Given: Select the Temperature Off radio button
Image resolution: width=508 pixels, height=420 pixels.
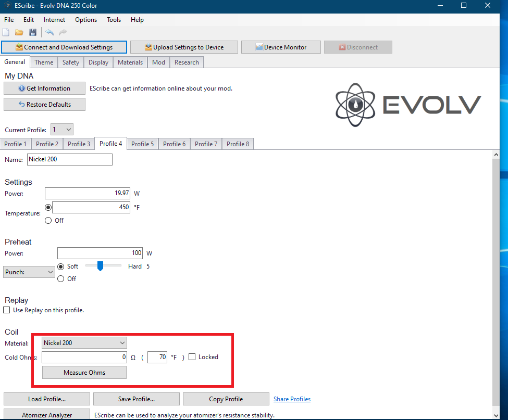Looking at the screenshot, I should 48,221.
